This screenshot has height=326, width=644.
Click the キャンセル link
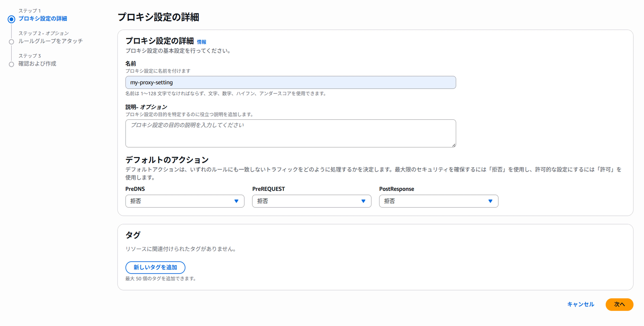(580, 304)
